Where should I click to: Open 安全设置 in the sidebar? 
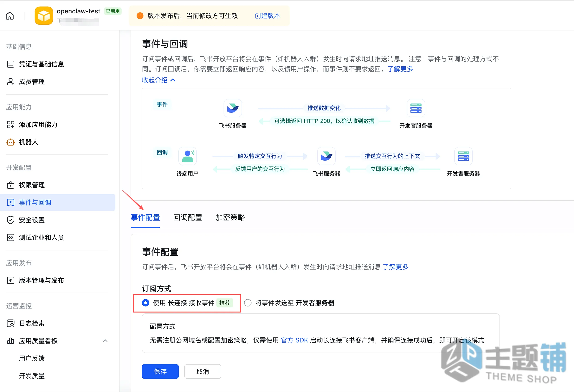[x=32, y=220]
